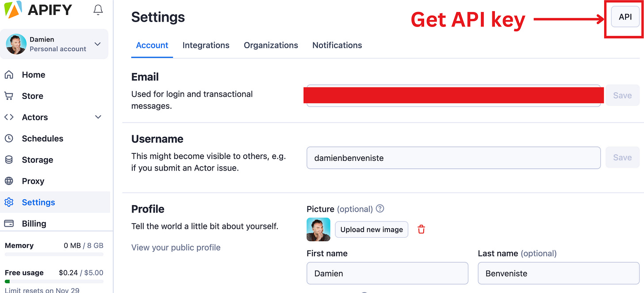Open the picture help tooltip icon

point(379,209)
